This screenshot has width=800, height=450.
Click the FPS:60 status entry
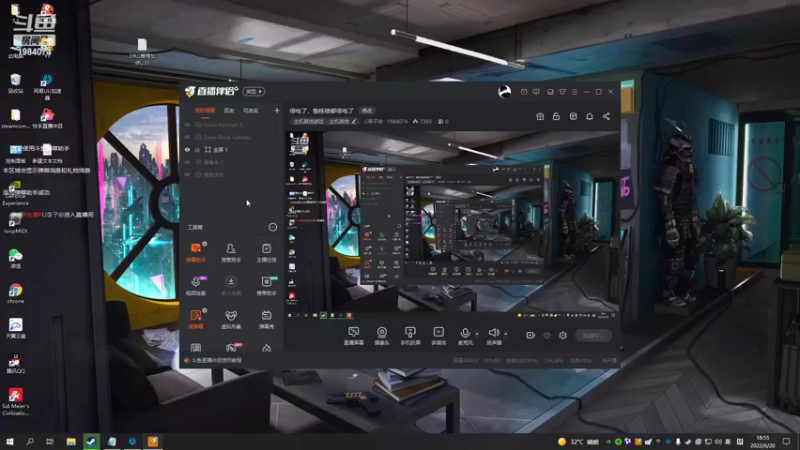pos(492,360)
